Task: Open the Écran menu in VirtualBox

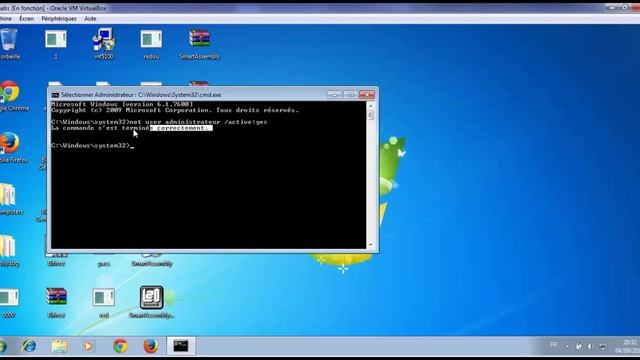Action: (27, 19)
